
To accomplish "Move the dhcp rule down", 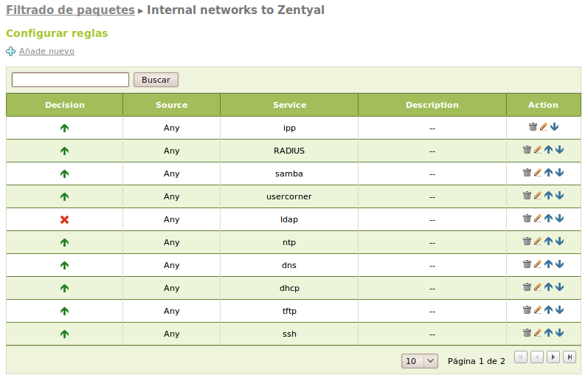I will point(559,287).
